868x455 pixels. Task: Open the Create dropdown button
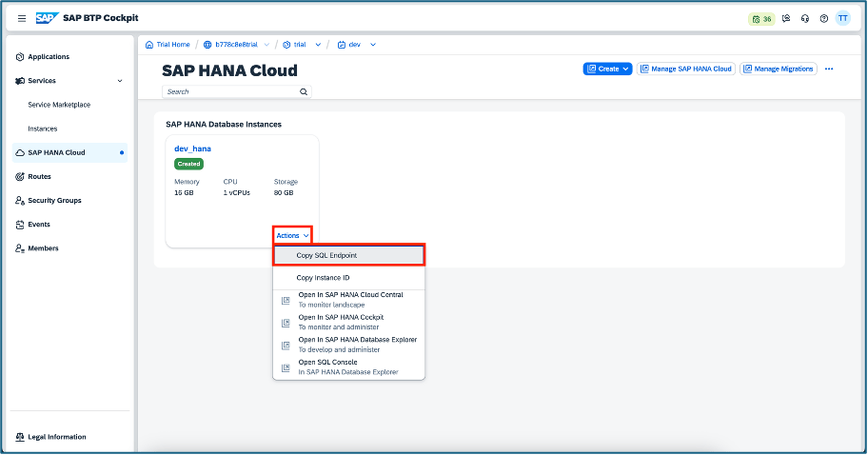[607, 69]
